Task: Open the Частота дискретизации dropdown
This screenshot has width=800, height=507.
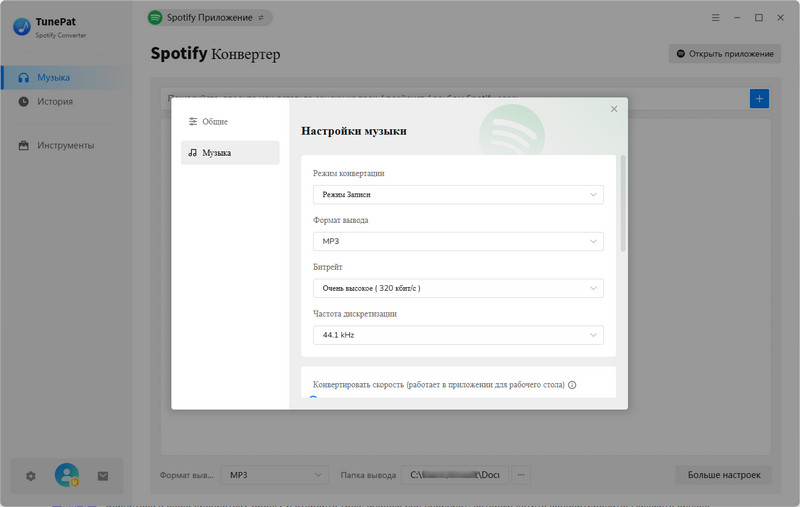Action: pyautogui.click(x=458, y=335)
